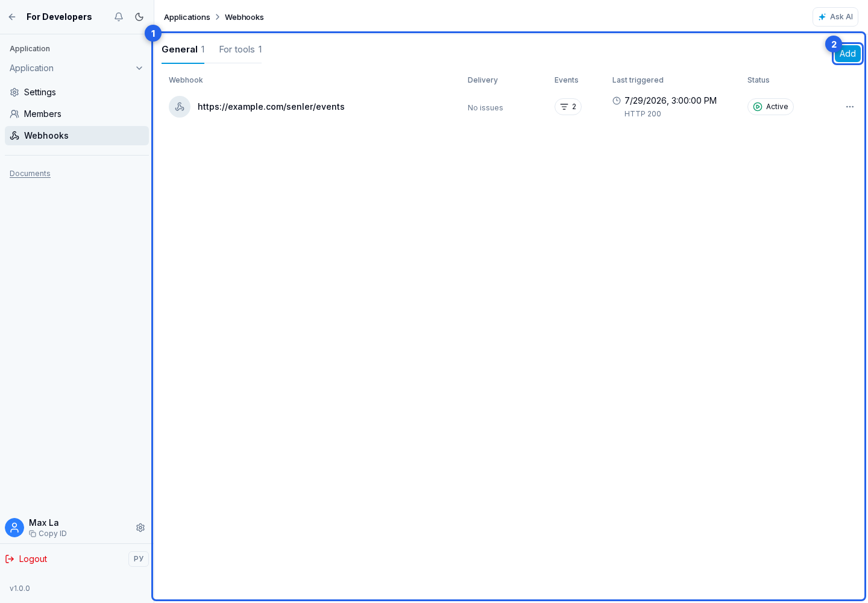Screen dimensions: 868x603
Task: Click the back arrow beside For Developers
Action: (x=12, y=17)
